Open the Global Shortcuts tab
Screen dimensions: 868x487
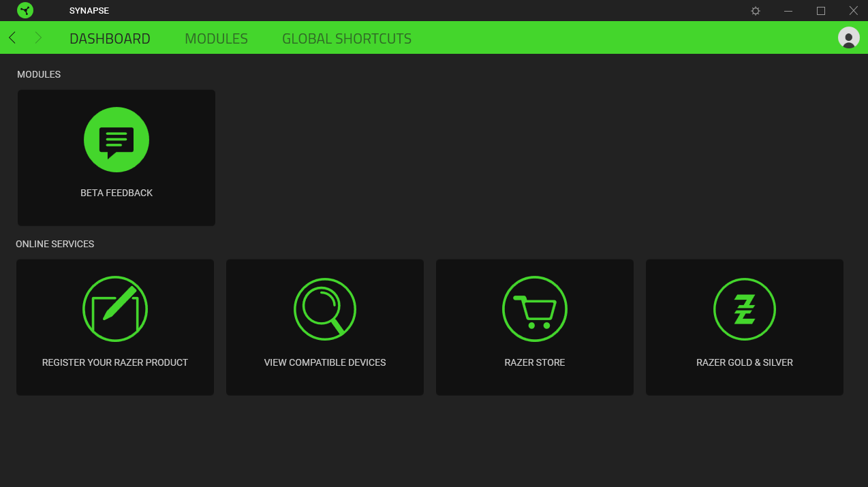click(347, 39)
